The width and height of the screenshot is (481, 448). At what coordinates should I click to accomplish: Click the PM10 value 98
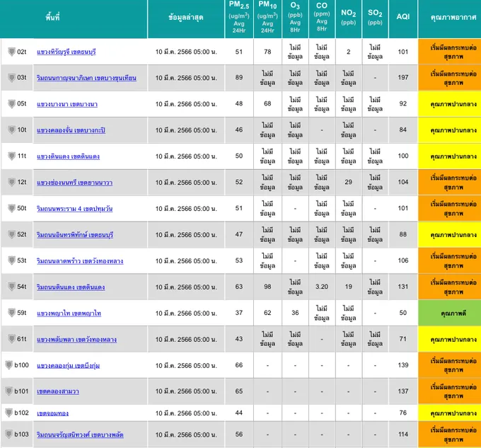click(267, 287)
